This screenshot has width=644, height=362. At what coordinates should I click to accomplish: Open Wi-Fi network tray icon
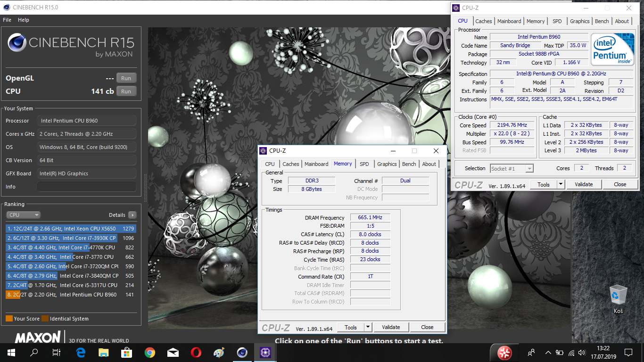point(572,353)
